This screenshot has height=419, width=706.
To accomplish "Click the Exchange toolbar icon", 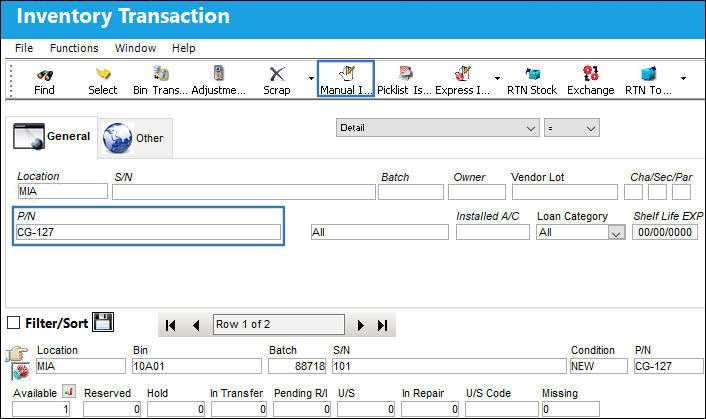I will click(x=591, y=73).
